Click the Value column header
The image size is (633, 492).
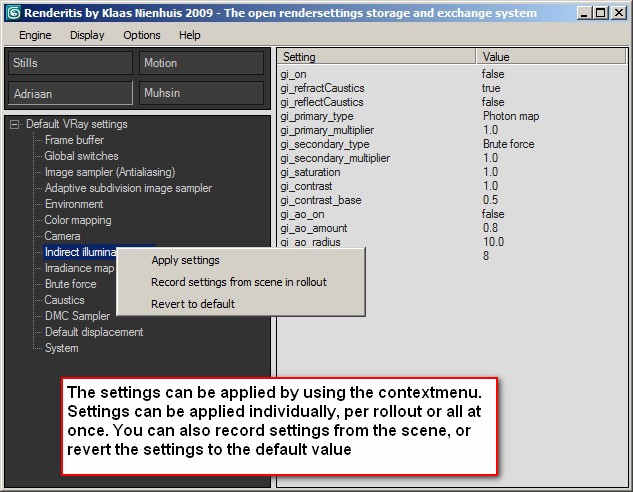[x=551, y=57]
